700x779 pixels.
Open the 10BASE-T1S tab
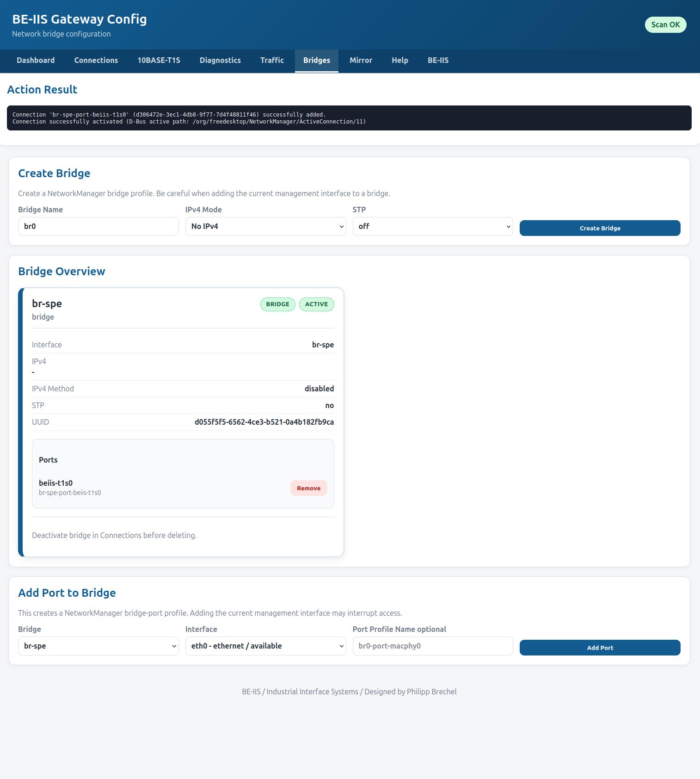[159, 61]
